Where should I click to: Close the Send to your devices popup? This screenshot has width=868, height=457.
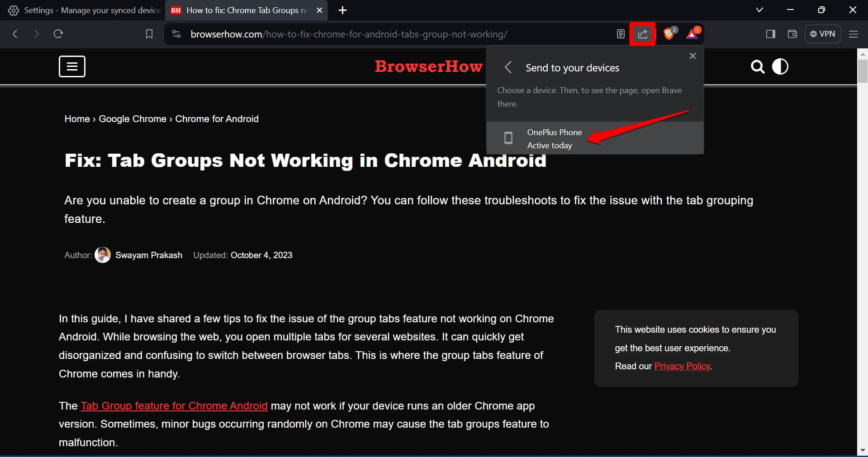(x=693, y=56)
